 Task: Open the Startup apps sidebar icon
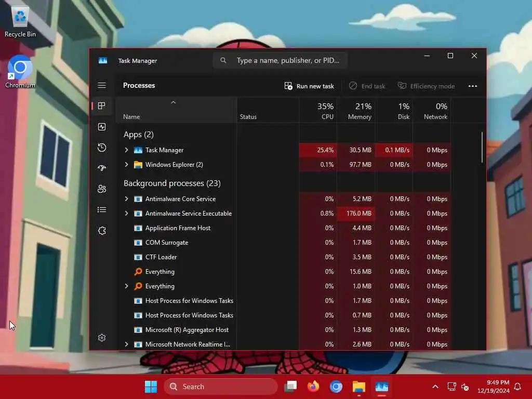pyautogui.click(x=102, y=168)
